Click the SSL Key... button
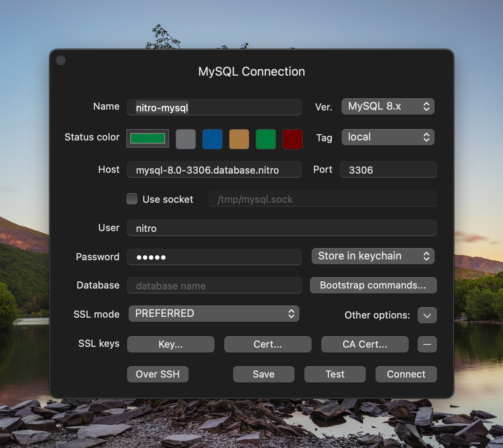The image size is (503, 448). [x=171, y=344]
